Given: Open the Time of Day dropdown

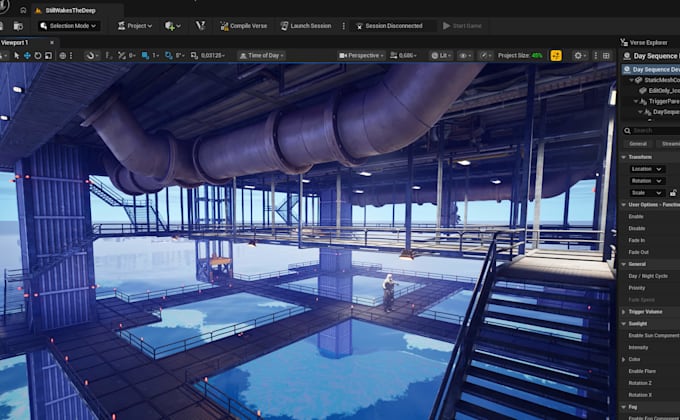Looking at the screenshot, I should [x=262, y=56].
